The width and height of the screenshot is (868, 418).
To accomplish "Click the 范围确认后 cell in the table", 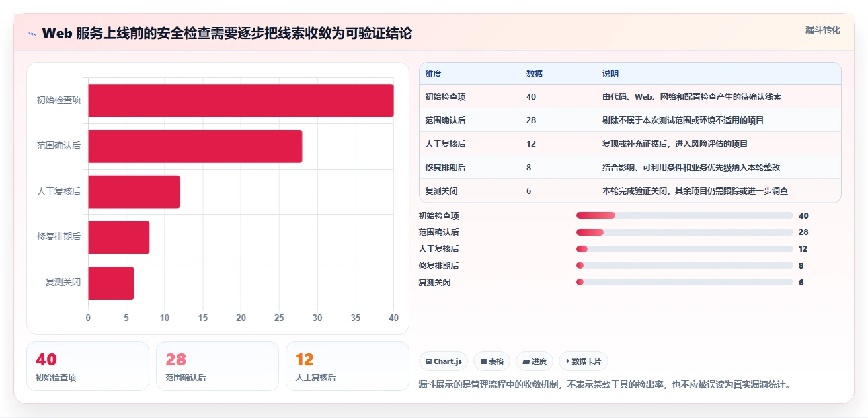I will [446, 120].
